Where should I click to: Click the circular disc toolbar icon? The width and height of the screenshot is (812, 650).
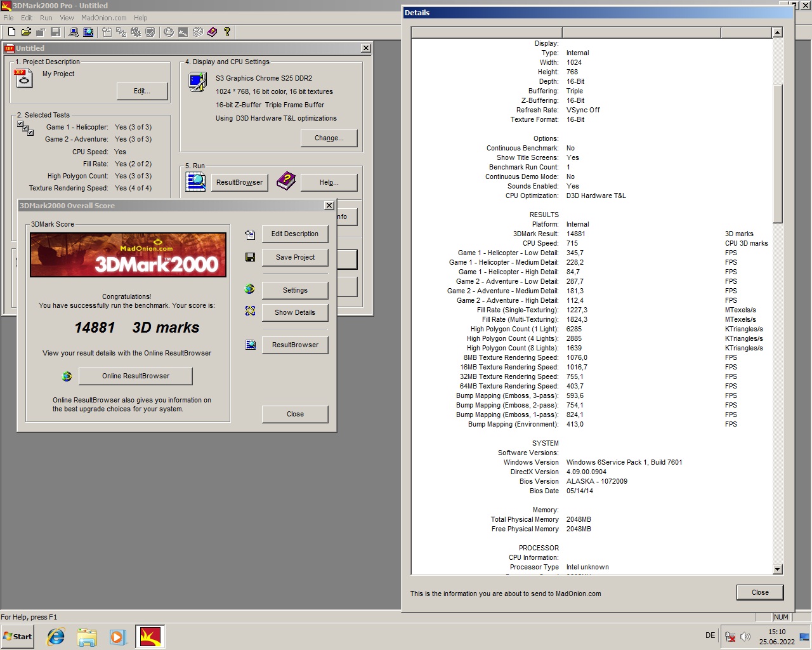coord(168,32)
